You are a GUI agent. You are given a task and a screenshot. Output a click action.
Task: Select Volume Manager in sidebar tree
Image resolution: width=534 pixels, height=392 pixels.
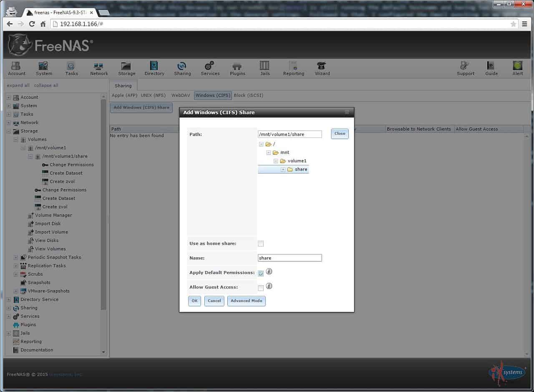(x=53, y=215)
